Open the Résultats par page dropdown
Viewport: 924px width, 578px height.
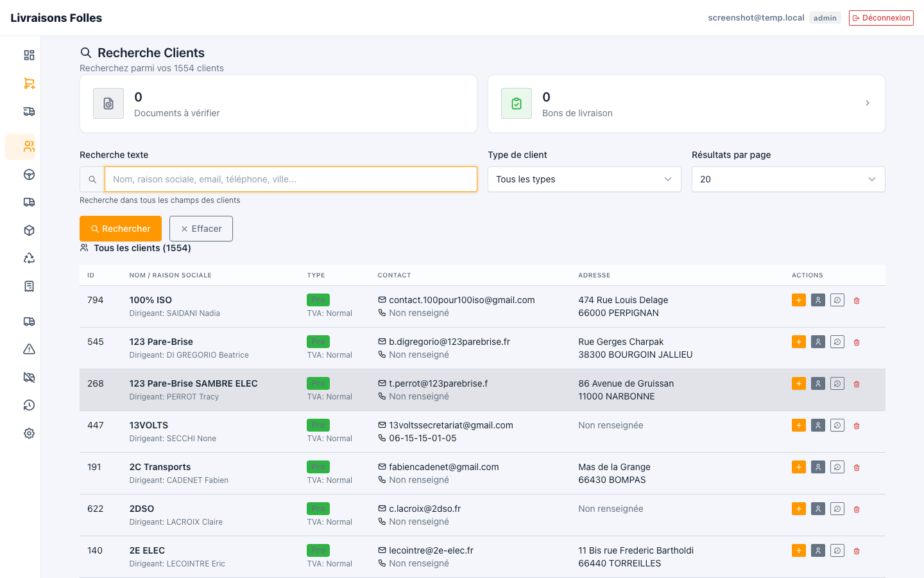point(789,179)
